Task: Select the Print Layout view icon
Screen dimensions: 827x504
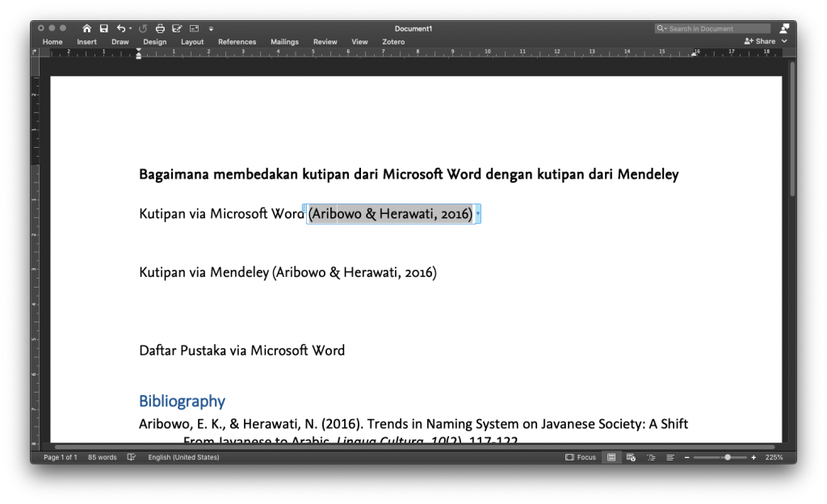Action: click(x=611, y=457)
